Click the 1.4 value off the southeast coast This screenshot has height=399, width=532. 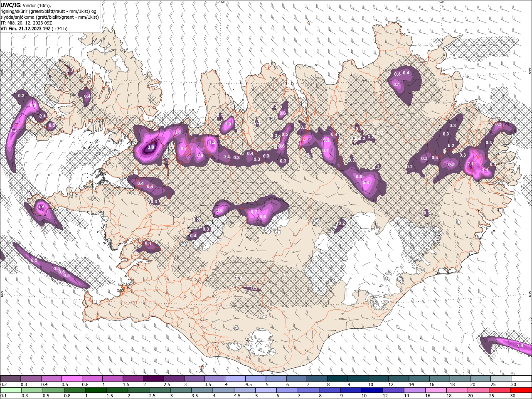(x=520, y=345)
